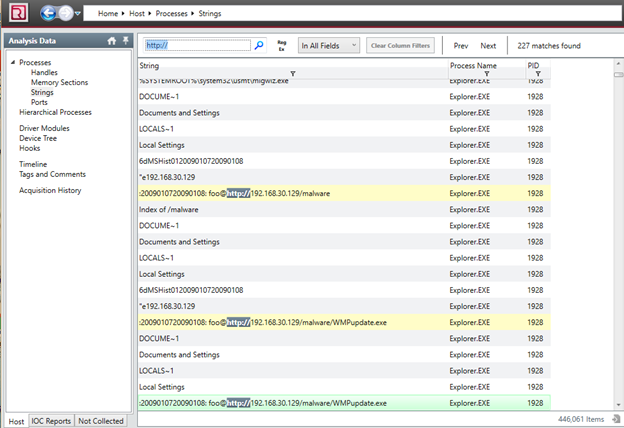
Task: Collapse the Processes tree node
Action: (13, 63)
